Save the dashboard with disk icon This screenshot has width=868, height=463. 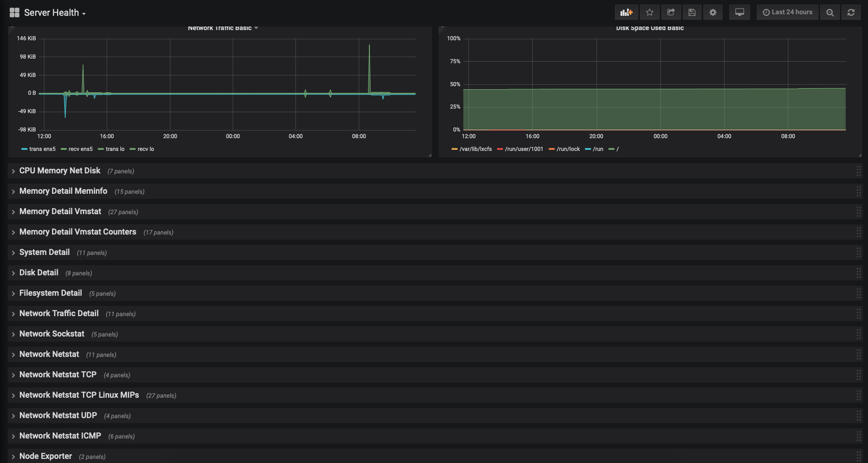692,12
